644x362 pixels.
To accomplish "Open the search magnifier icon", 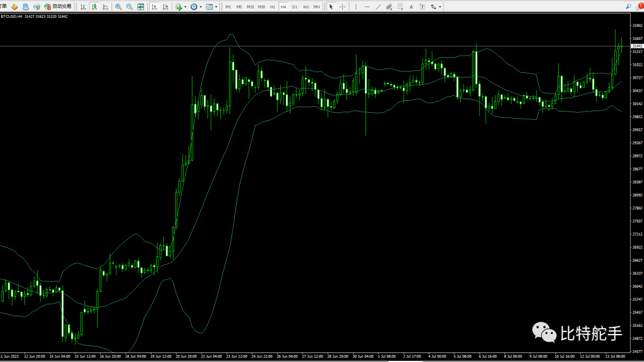I will click(x=628, y=7).
